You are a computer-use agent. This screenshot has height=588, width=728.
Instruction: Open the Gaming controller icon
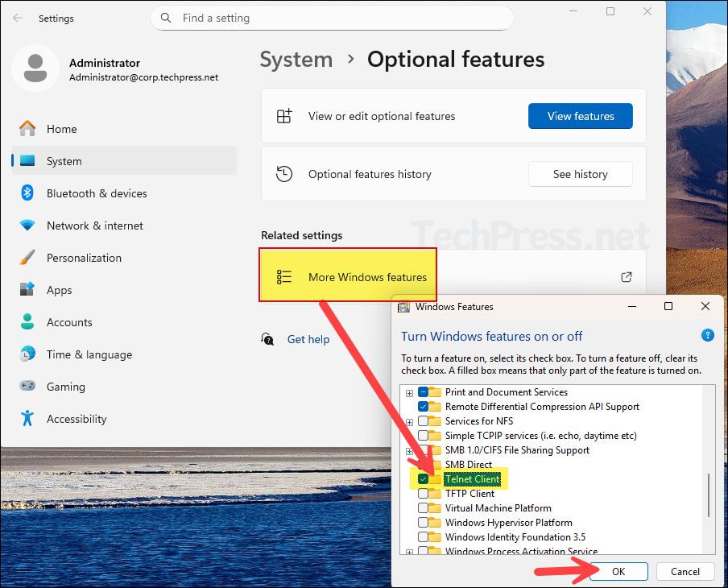point(27,387)
